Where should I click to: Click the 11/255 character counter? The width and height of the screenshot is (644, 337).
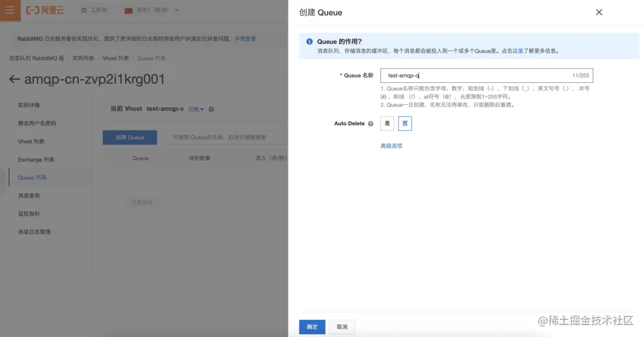[x=581, y=76]
